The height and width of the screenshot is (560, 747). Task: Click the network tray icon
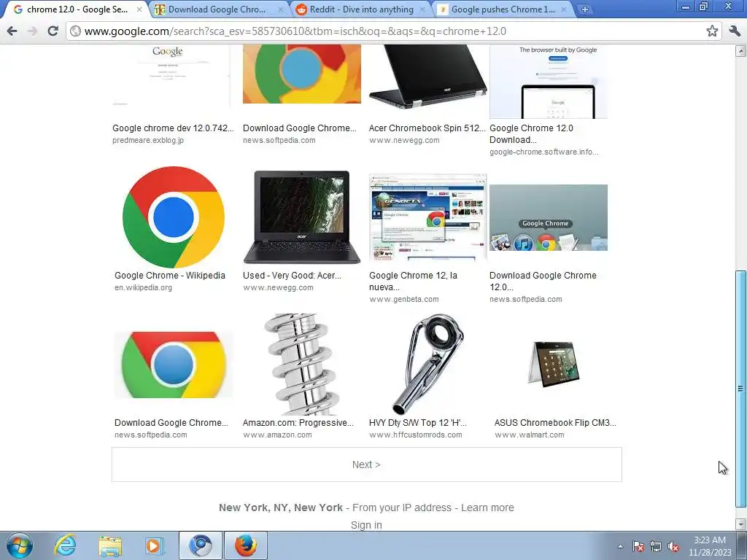pos(656,546)
